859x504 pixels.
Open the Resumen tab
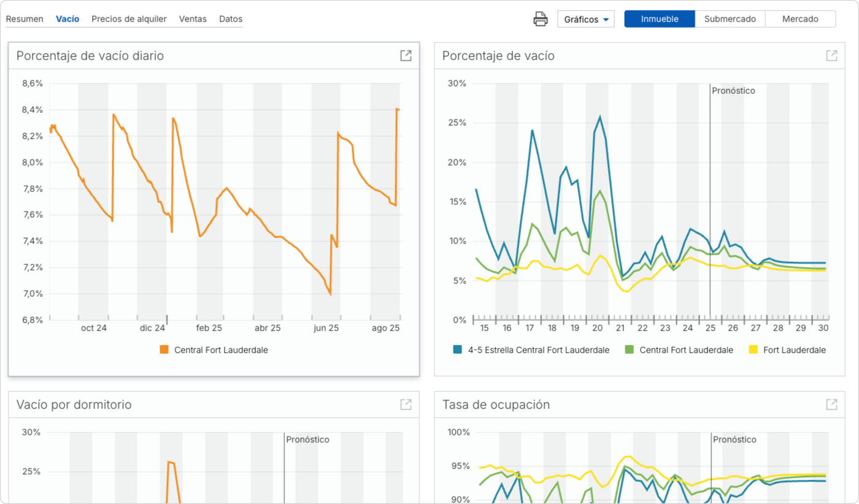(25, 19)
